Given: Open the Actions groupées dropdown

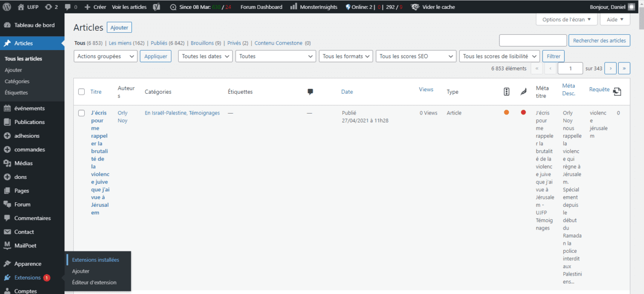Looking at the screenshot, I should [106, 57].
